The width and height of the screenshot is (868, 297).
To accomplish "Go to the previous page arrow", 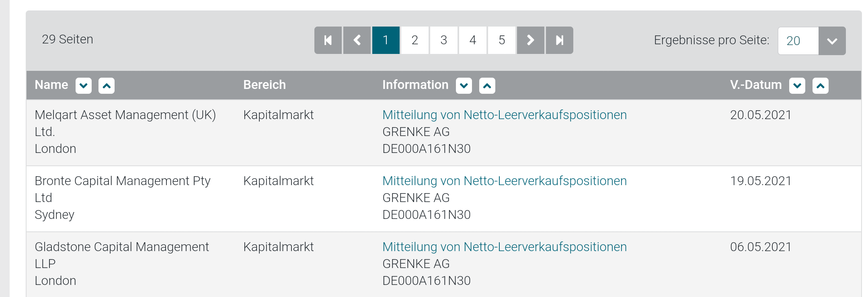I will pyautogui.click(x=356, y=40).
